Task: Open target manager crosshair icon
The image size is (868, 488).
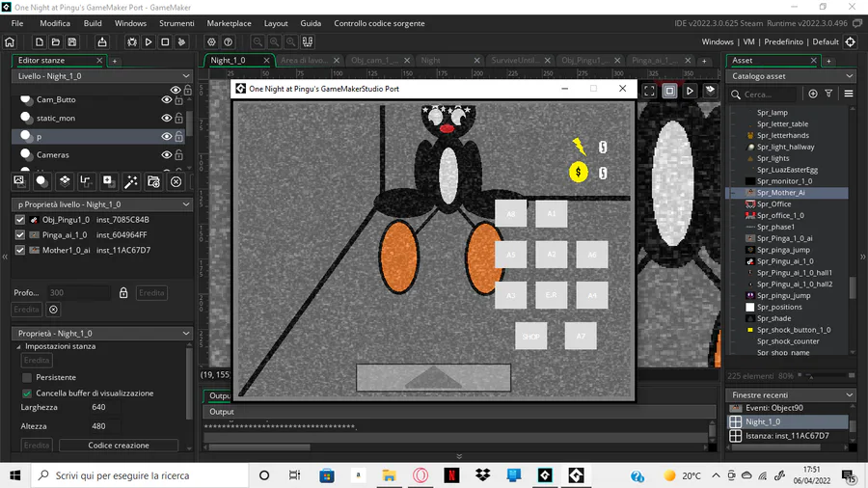Action: pyautogui.click(x=851, y=42)
